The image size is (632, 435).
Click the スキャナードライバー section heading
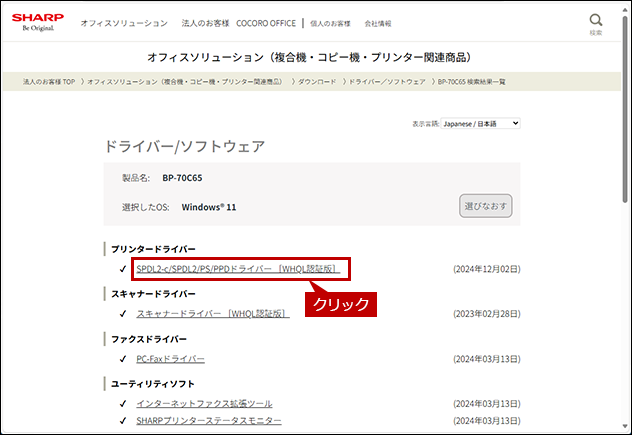pyautogui.click(x=153, y=294)
